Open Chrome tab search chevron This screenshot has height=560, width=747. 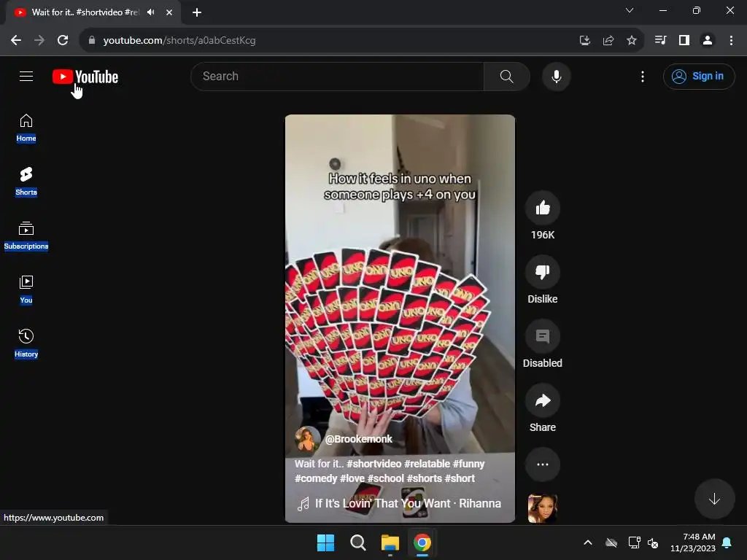[630, 10]
